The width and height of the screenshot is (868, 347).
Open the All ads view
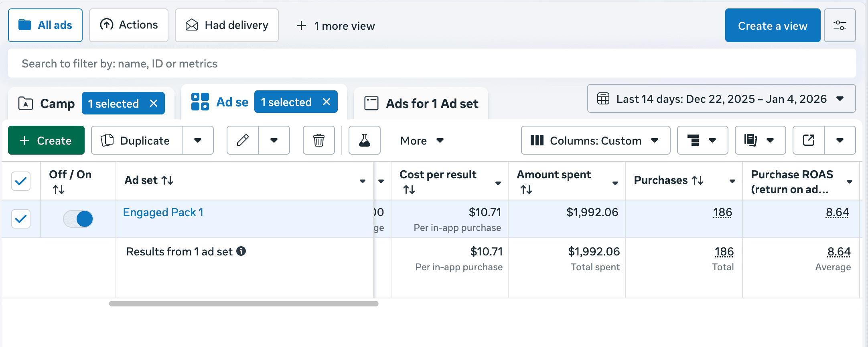(45, 25)
